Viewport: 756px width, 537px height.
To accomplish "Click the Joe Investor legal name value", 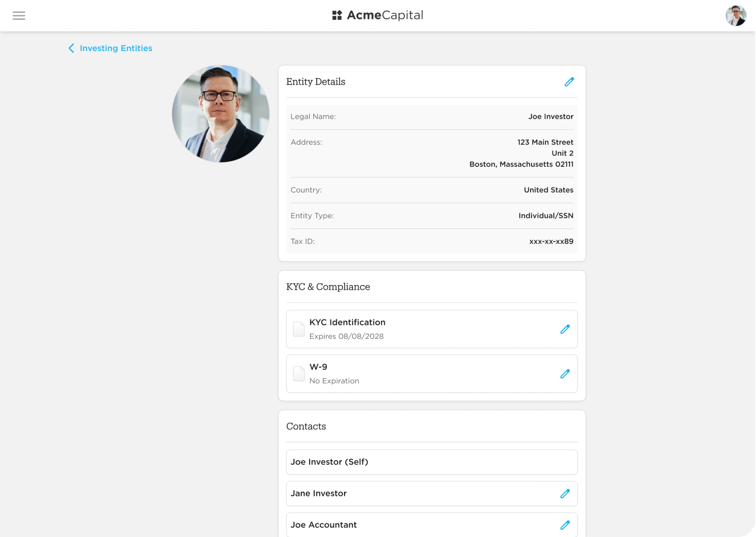I will (x=551, y=117).
